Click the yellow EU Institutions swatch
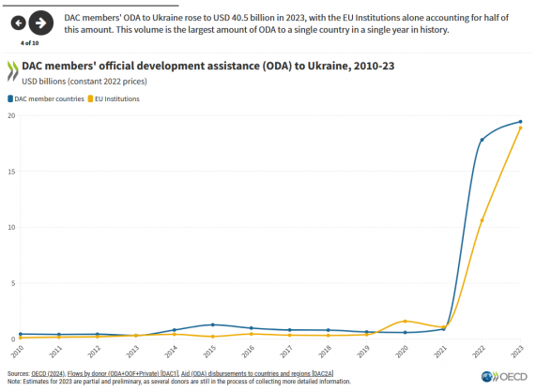 click(91, 99)
